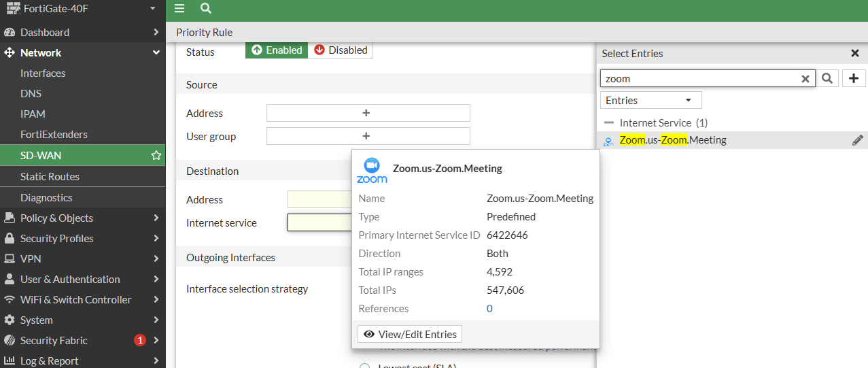The height and width of the screenshot is (368, 868).
Task: Expand the WiFi & Switch Controller chevron
Action: click(x=156, y=299)
